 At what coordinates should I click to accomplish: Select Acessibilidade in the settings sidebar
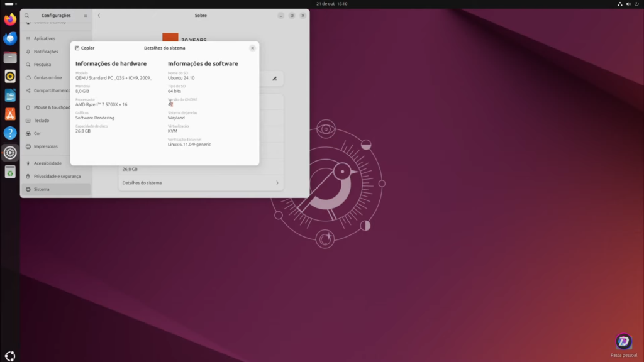56,163
